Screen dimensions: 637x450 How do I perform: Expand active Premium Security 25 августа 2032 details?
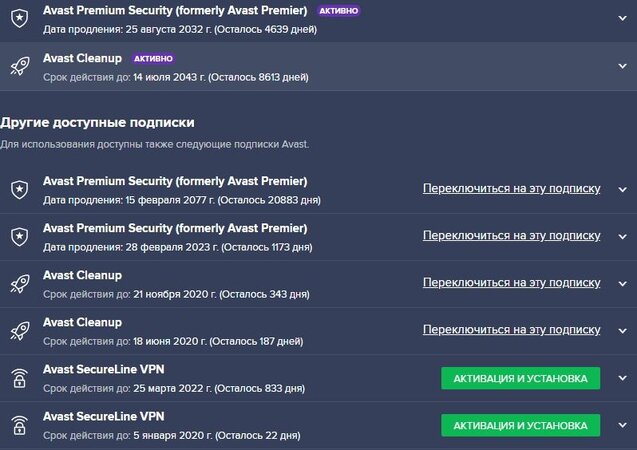point(622,18)
